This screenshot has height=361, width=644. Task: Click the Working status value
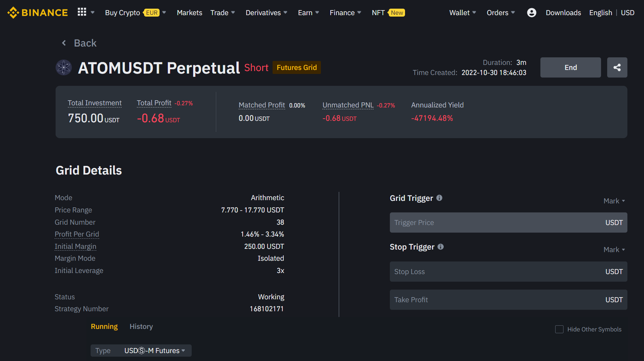271,297
